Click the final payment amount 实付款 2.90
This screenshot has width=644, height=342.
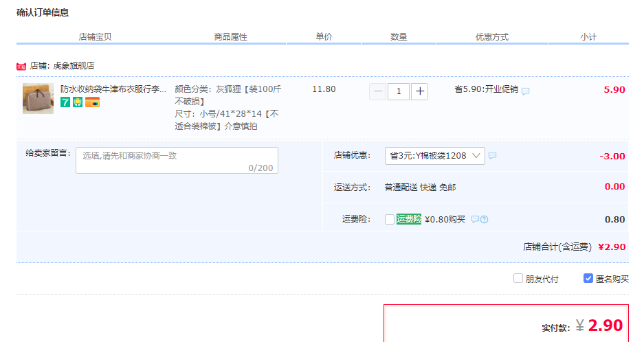606,325
